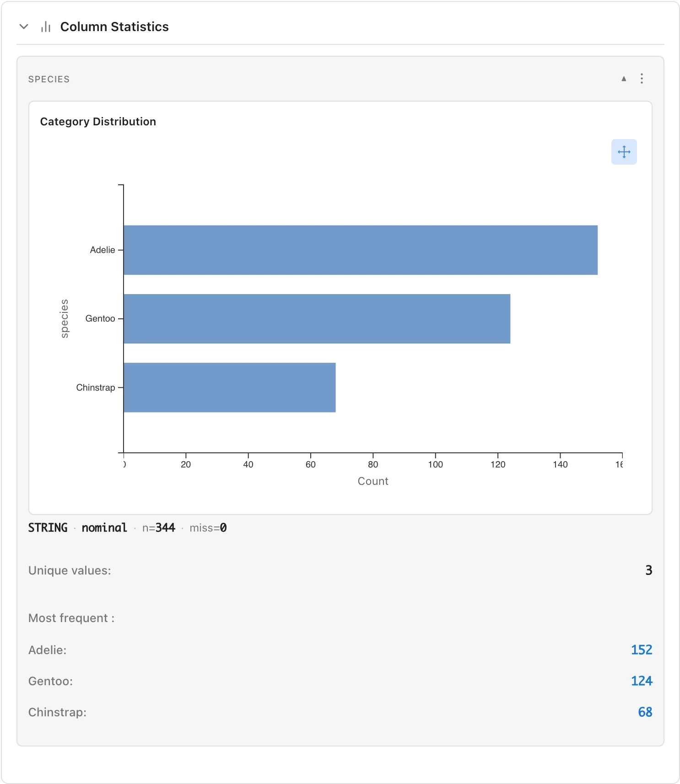Click the 140 tick on the Count axis
The width and height of the screenshot is (680, 784).
(560, 464)
